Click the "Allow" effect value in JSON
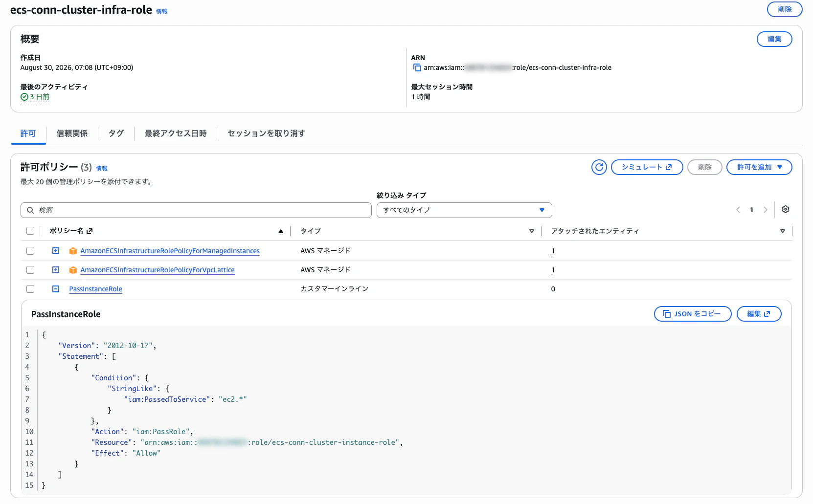 [x=147, y=453]
